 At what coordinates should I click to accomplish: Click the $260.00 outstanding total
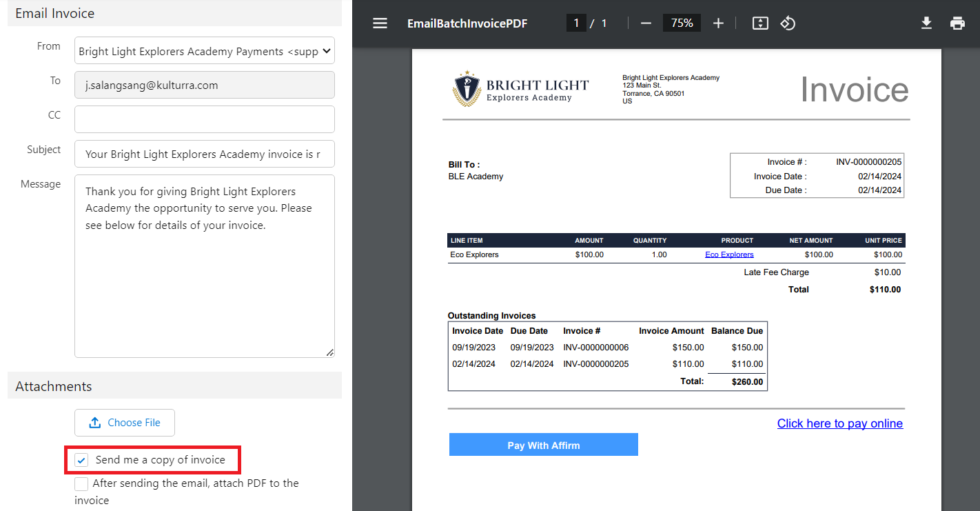click(x=748, y=382)
